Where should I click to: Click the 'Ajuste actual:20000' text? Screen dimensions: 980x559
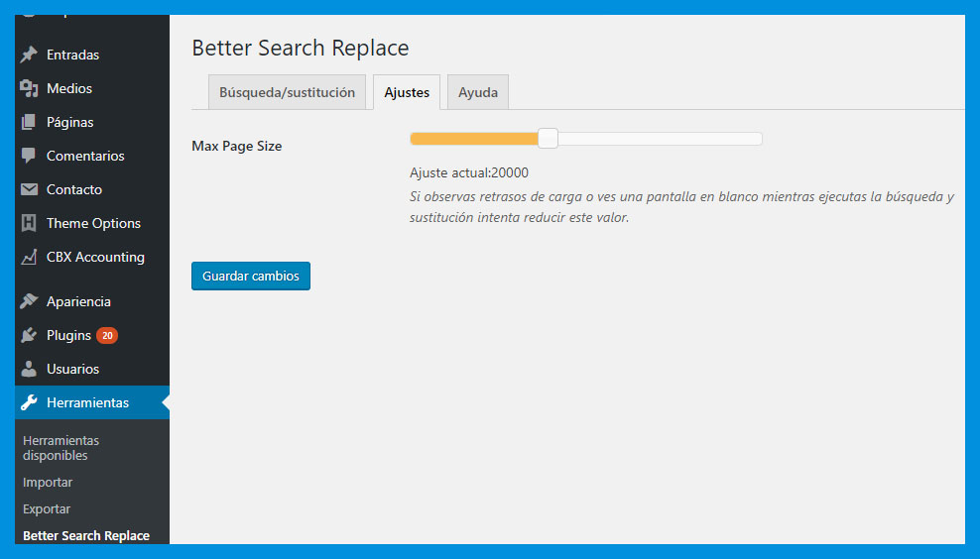click(x=469, y=173)
